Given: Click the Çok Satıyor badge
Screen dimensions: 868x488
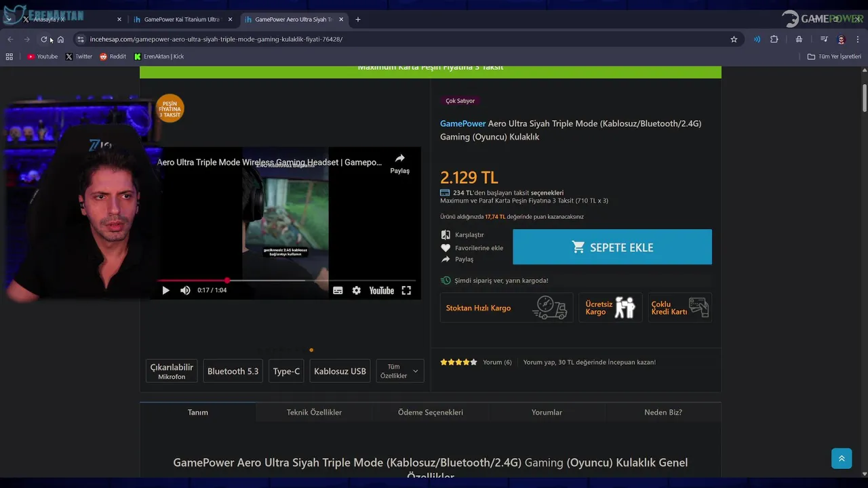Looking at the screenshot, I should pyautogui.click(x=460, y=101).
